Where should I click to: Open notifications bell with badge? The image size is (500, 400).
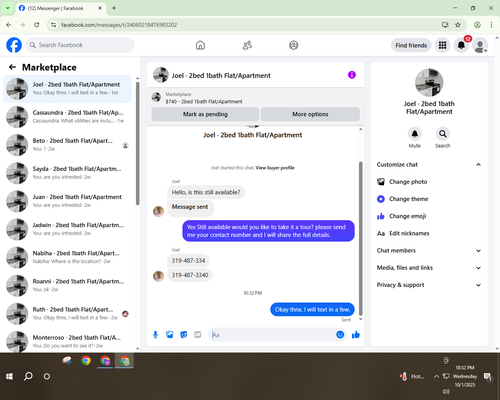coord(461,45)
